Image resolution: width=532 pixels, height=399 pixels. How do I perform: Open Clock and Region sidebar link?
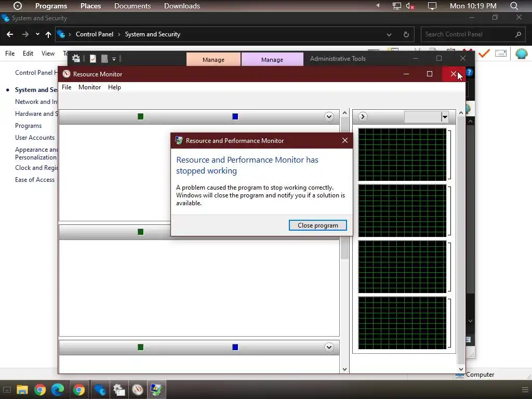coord(36,168)
